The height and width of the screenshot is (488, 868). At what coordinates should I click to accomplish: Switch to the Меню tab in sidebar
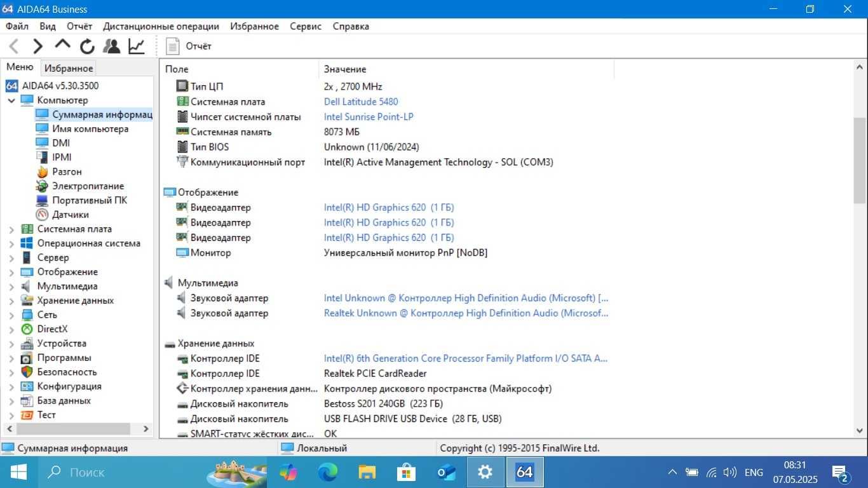tap(20, 67)
